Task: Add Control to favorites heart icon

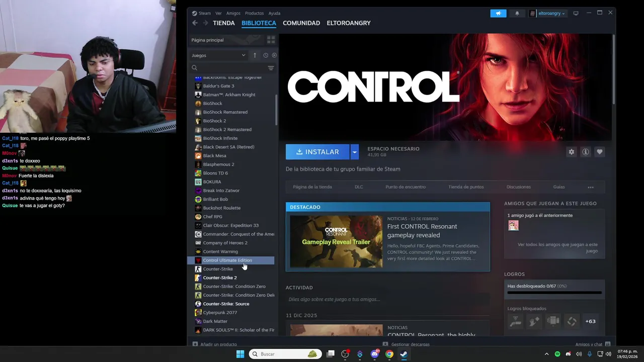Action: [599, 152]
